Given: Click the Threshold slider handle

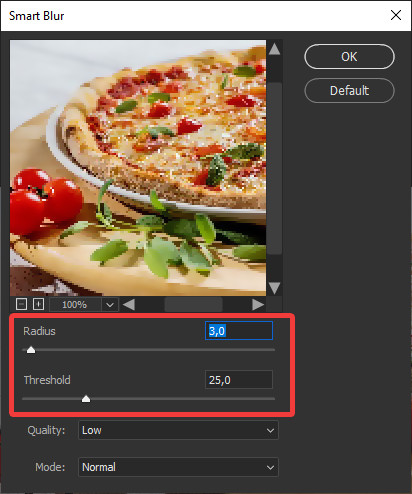Looking at the screenshot, I should pos(86,399).
